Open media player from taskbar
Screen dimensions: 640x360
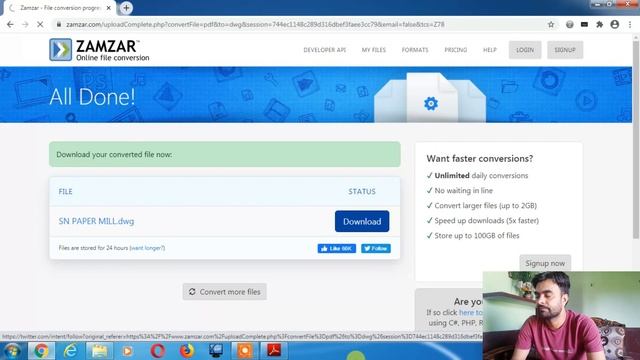click(x=127, y=351)
